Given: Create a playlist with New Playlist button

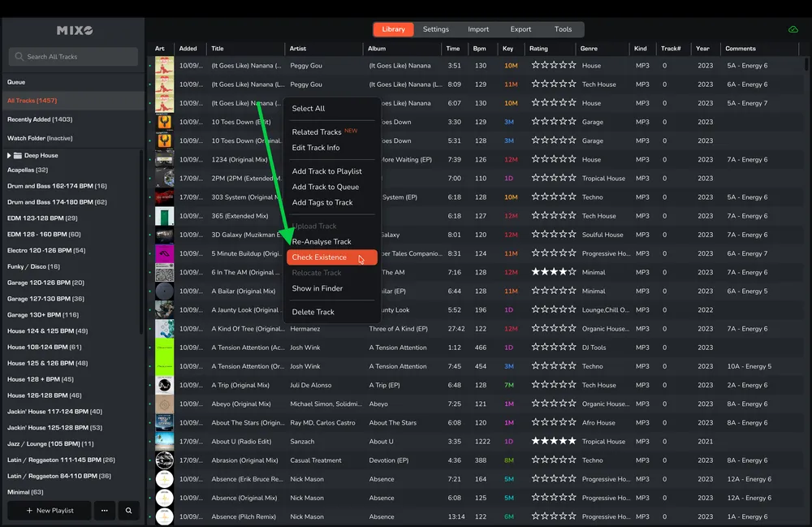Looking at the screenshot, I should pyautogui.click(x=50, y=511).
